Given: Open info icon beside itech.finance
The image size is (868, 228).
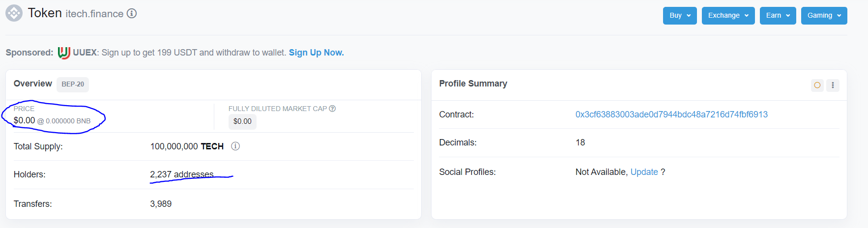Looking at the screenshot, I should 132,13.
